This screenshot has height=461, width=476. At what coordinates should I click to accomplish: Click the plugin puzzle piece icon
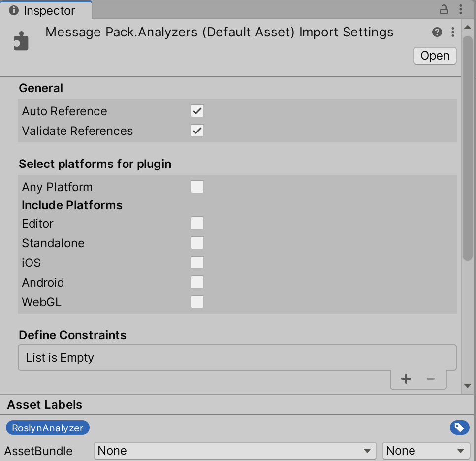pos(21,41)
